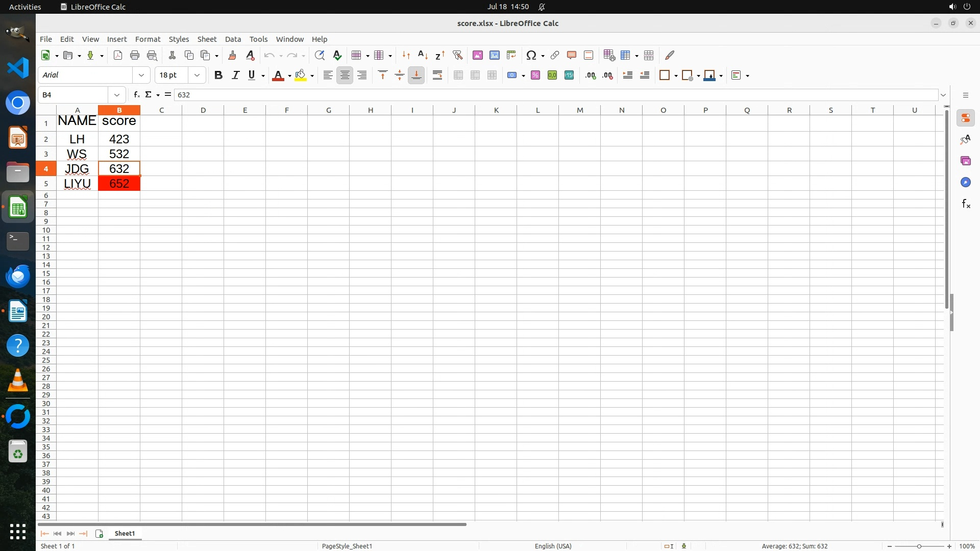Click the zoom slider in the status bar
980x551 pixels.
point(919,546)
